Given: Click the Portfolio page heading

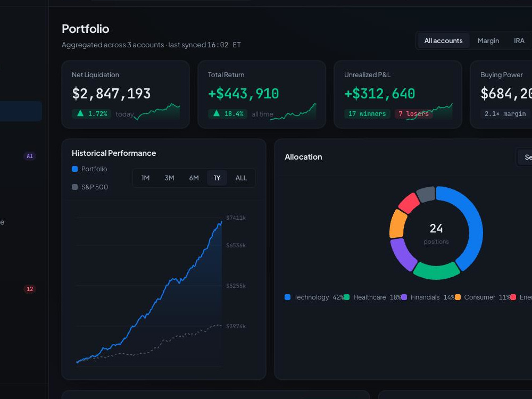Looking at the screenshot, I should coord(86,29).
